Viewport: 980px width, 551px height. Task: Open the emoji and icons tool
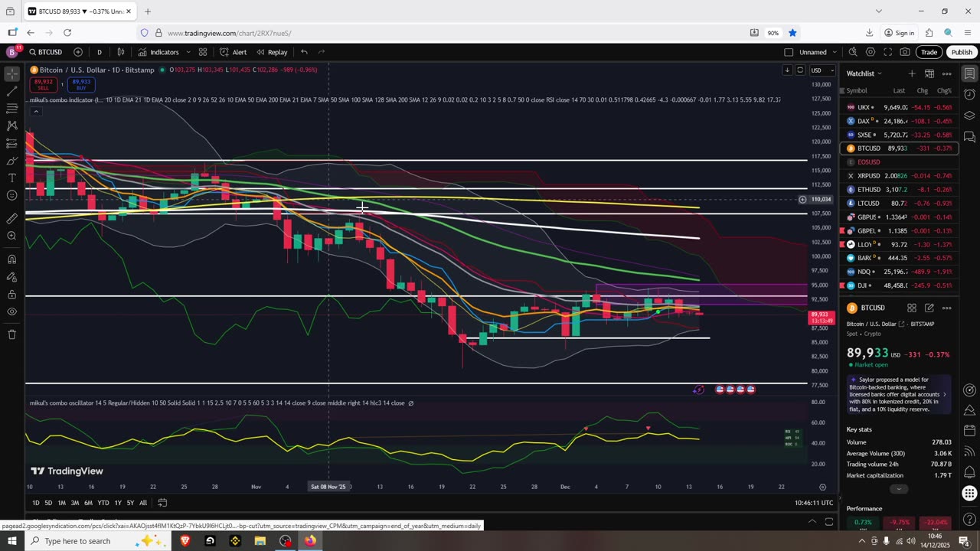pyautogui.click(x=11, y=196)
